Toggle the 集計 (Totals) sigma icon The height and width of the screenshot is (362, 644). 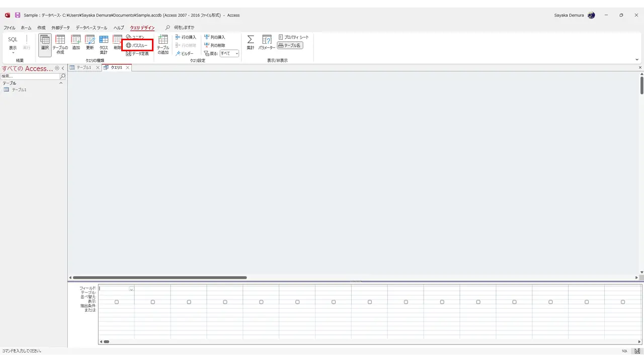(251, 43)
